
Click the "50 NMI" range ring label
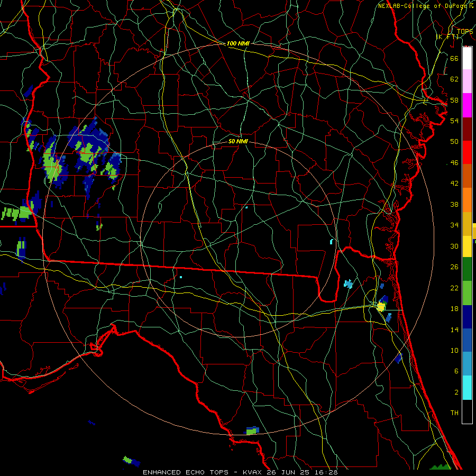click(238, 141)
